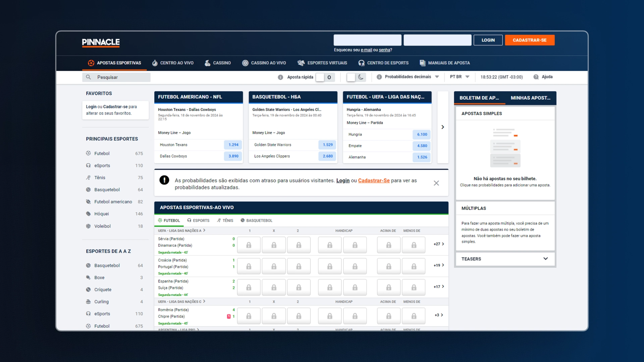Select the Tênis live tab
The height and width of the screenshot is (362, 644).
(x=225, y=221)
